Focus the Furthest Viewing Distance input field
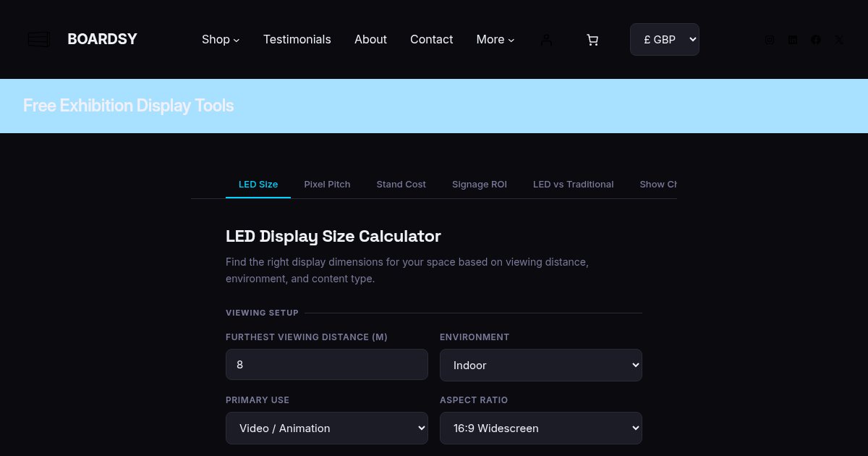 click(x=327, y=365)
